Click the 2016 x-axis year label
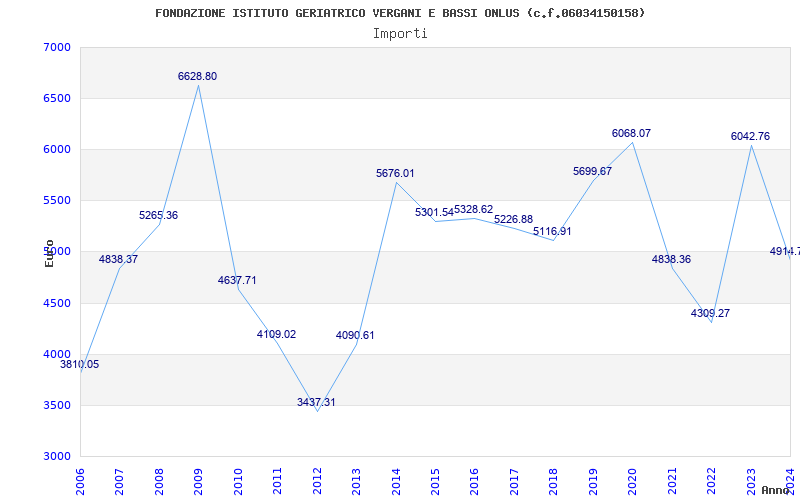This screenshot has height=500, width=800. tap(474, 482)
